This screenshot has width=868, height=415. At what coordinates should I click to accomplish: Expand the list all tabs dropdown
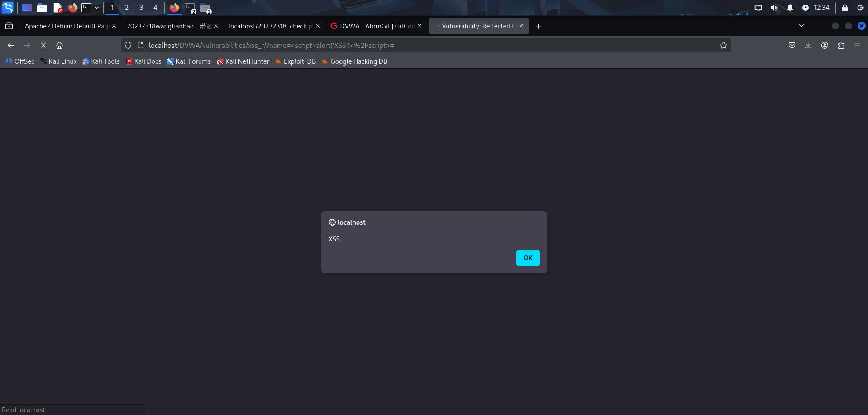[x=801, y=26]
